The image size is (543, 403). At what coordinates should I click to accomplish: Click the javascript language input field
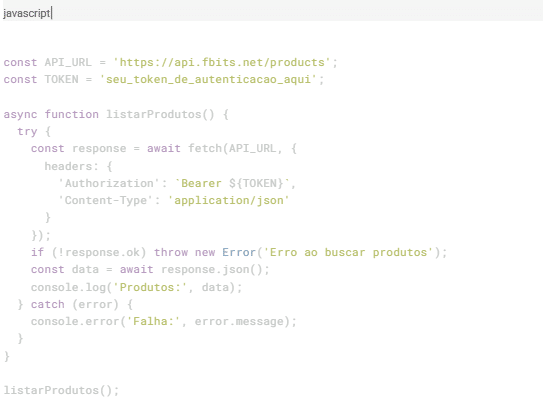[272, 13]
